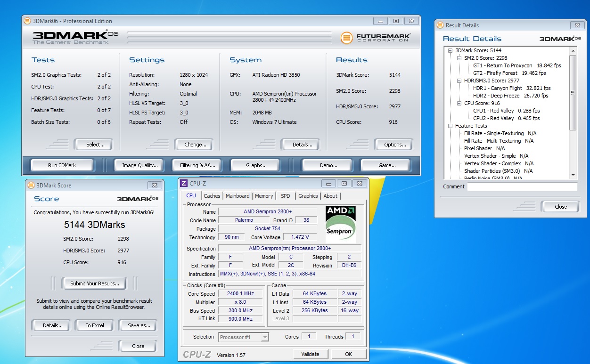Switch to the Graphics tab in CPU-Z
Screen dimensions: 590x364
pos(308,196)
